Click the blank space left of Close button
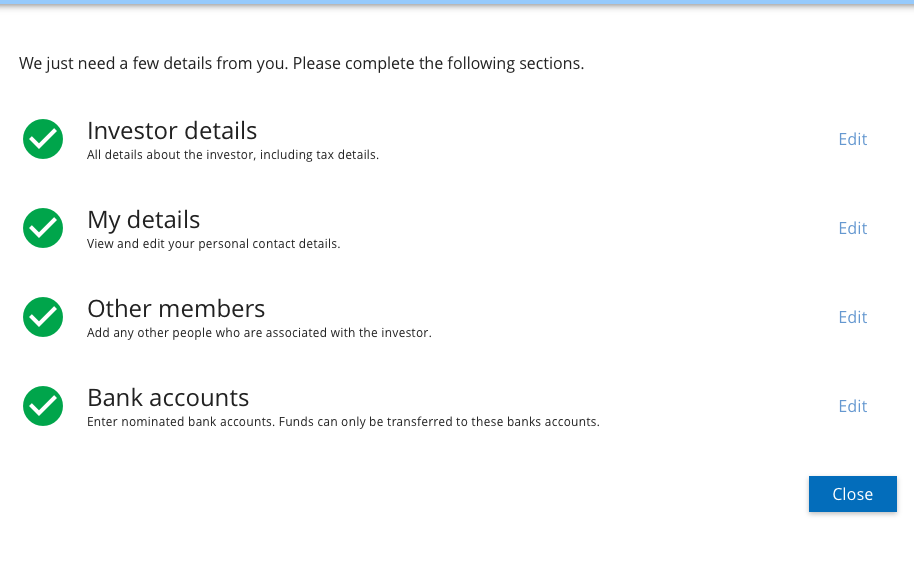 pyautogui.click(x=500, y=494)
